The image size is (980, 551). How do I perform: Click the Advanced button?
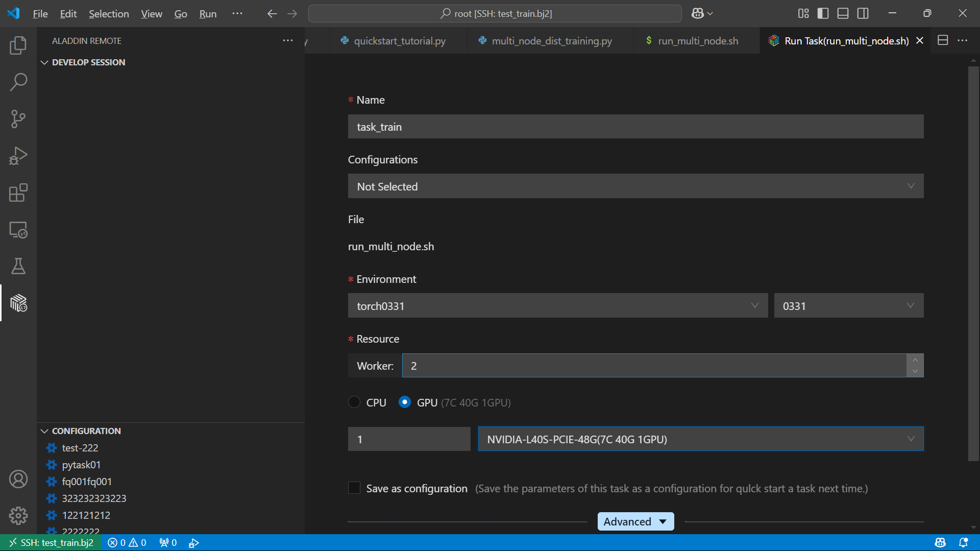click(x=635, y=521)
